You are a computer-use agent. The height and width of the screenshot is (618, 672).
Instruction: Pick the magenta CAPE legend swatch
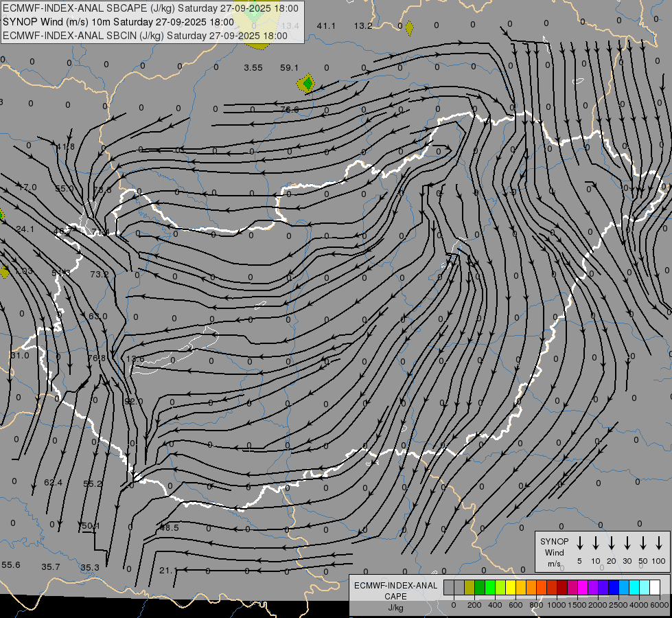[583, 587]
